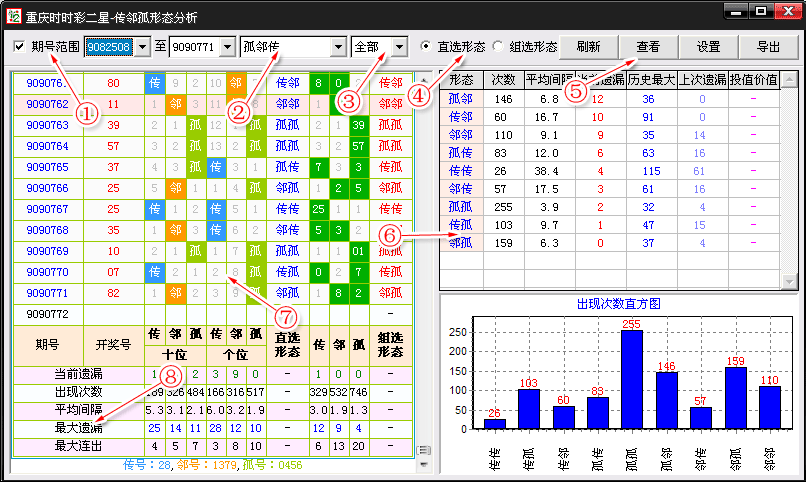
Task: Click the scroll down arrow of stats table
Action: pos(790,282)
